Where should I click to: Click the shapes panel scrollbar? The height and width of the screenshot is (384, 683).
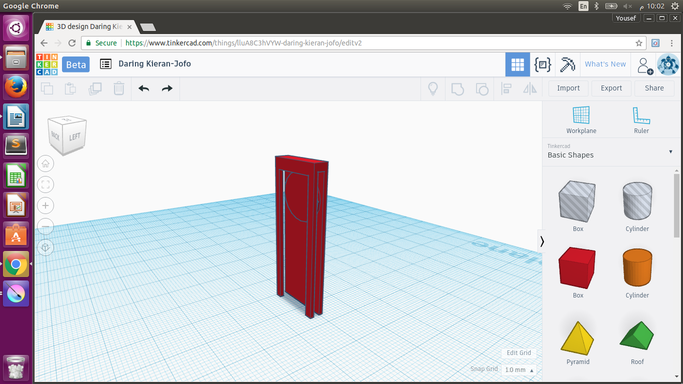(x=676, y=205)
